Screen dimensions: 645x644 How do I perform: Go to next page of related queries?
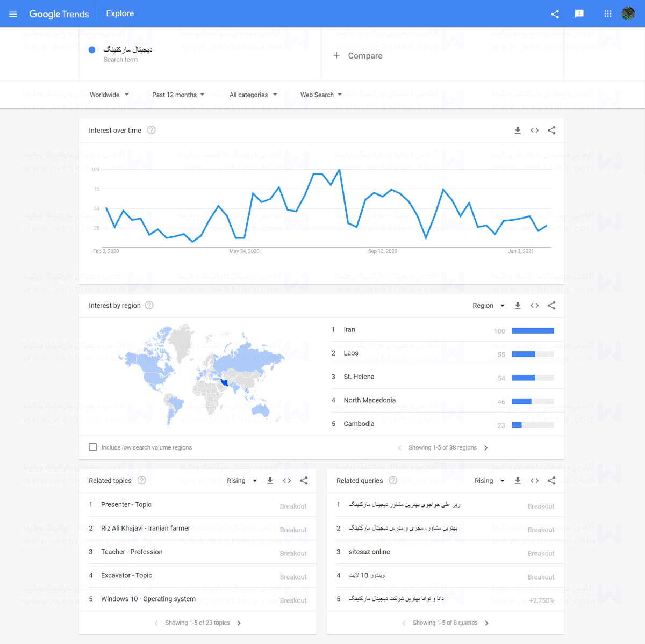pos(487,623)
